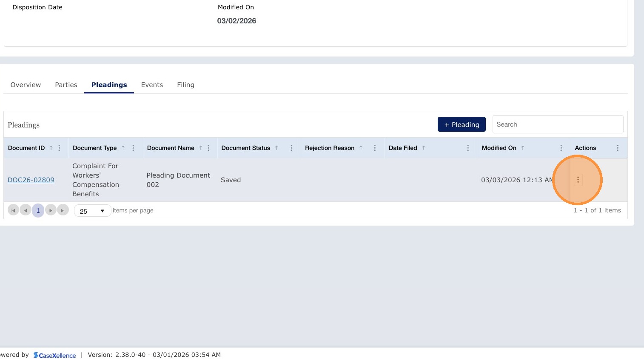
Task: Go to next page of pleadings
Action: click(x=51, y=210)
